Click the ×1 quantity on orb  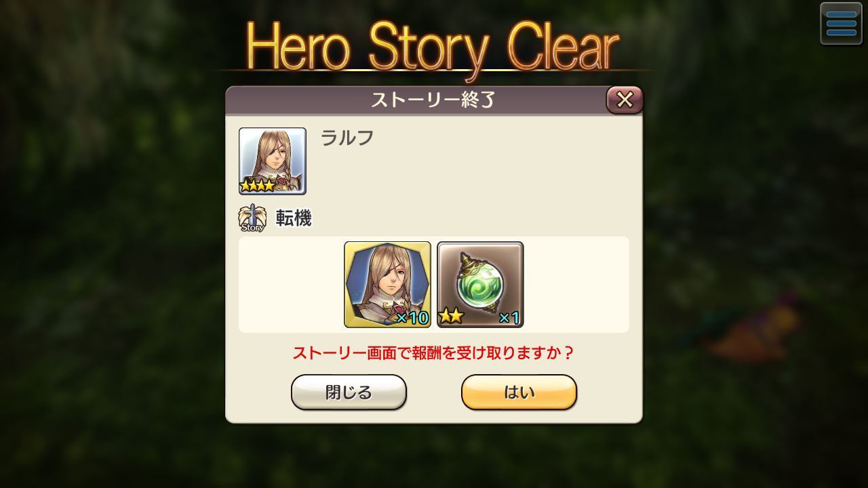coord(509,318)
